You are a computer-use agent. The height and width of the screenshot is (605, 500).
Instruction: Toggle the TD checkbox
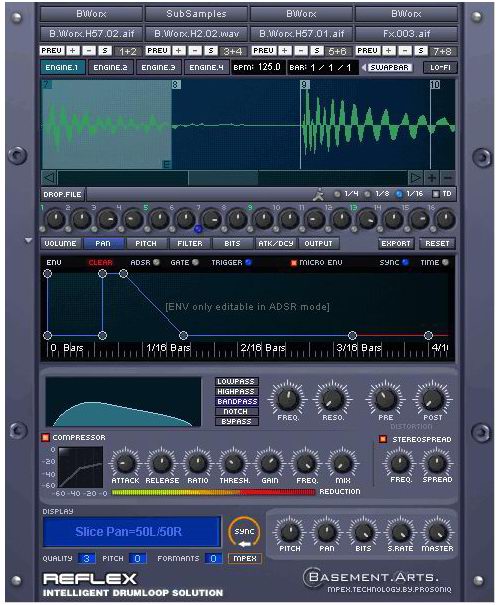tap(436, 194)
